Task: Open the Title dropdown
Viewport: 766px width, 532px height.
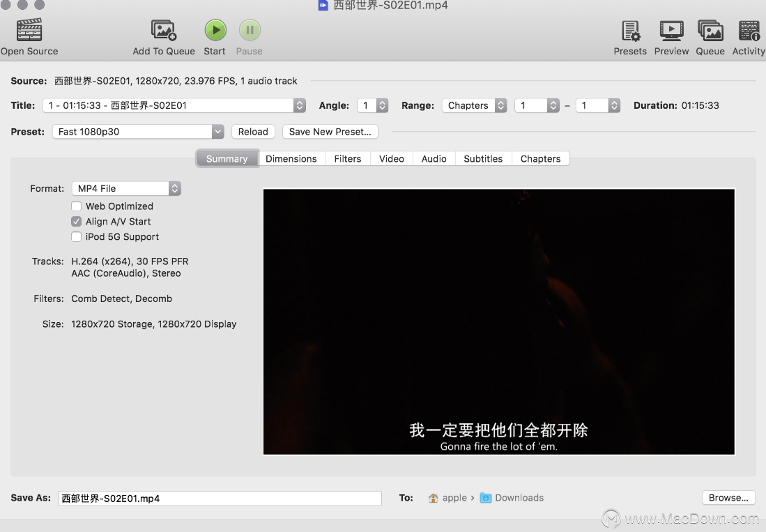Action: tap(174, 105)
